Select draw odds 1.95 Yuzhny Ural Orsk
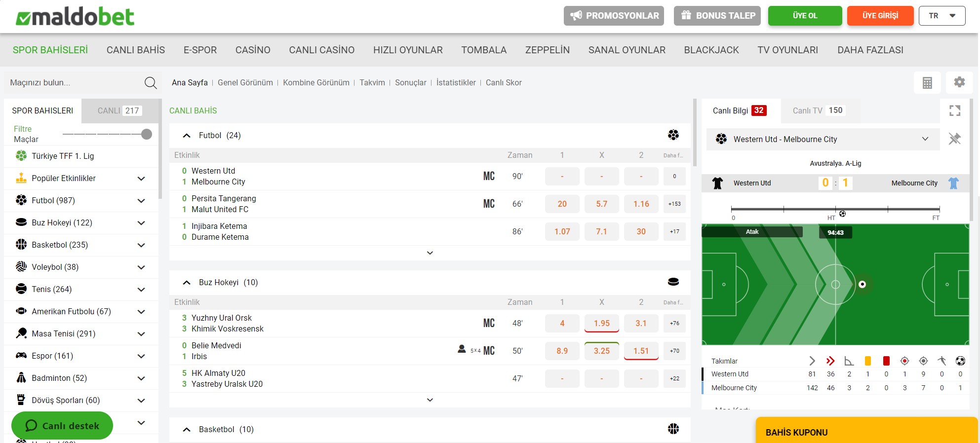 pyautogui.click(x=602, y=323)
